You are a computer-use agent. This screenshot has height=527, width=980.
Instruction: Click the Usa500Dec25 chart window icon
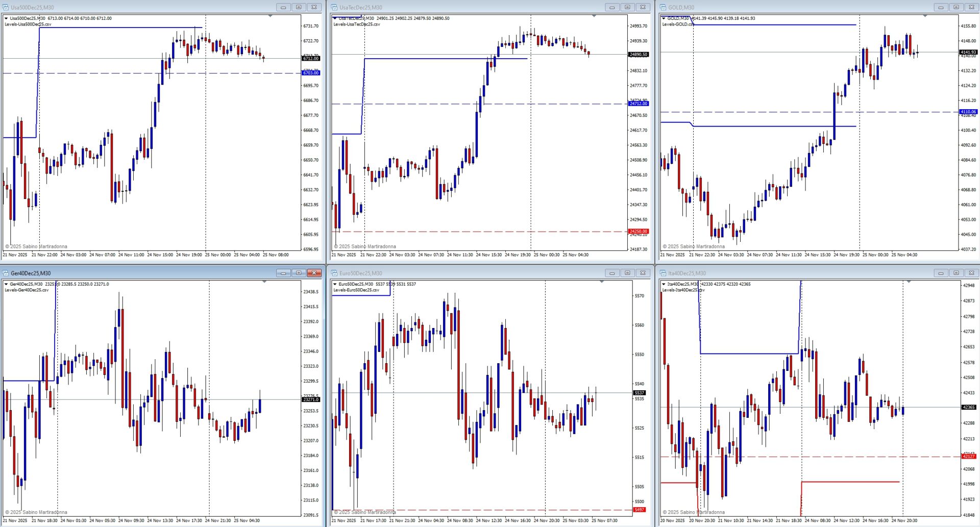6,7
